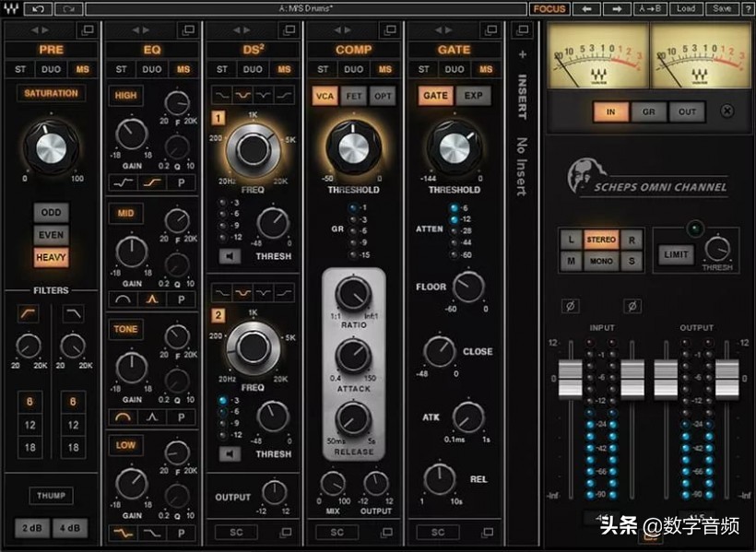Close the meter section with X icon

(727, 111)
